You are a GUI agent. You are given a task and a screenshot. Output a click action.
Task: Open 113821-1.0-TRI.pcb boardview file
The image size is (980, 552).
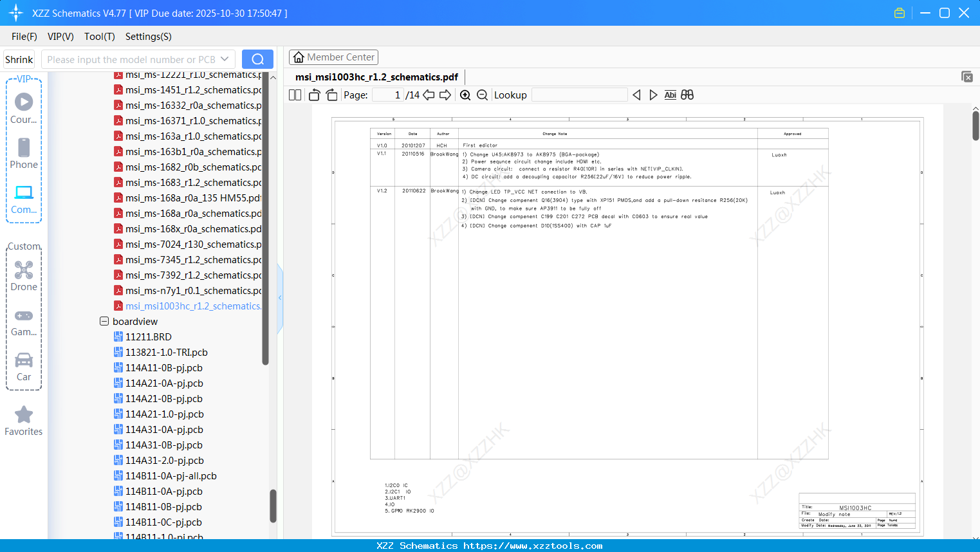pos(161,353)
